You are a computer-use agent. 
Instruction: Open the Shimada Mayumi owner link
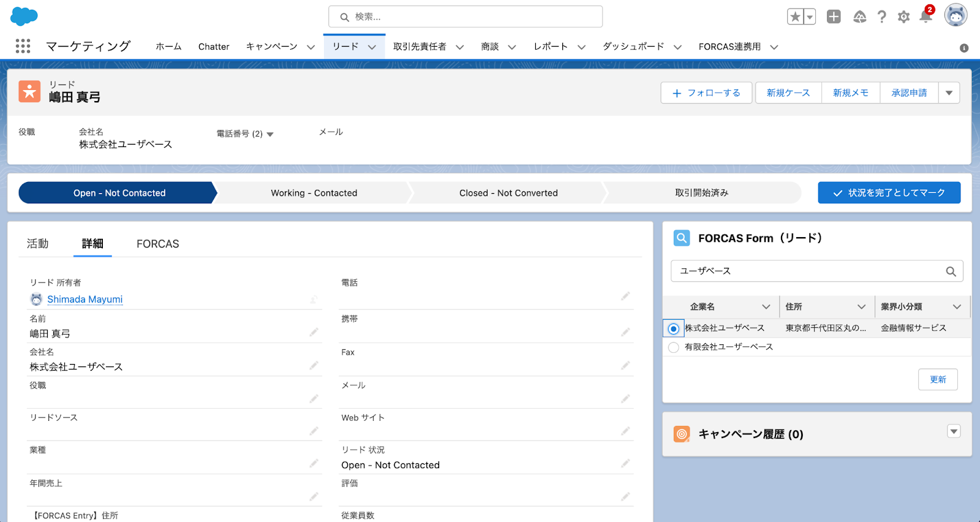point(85,299)
